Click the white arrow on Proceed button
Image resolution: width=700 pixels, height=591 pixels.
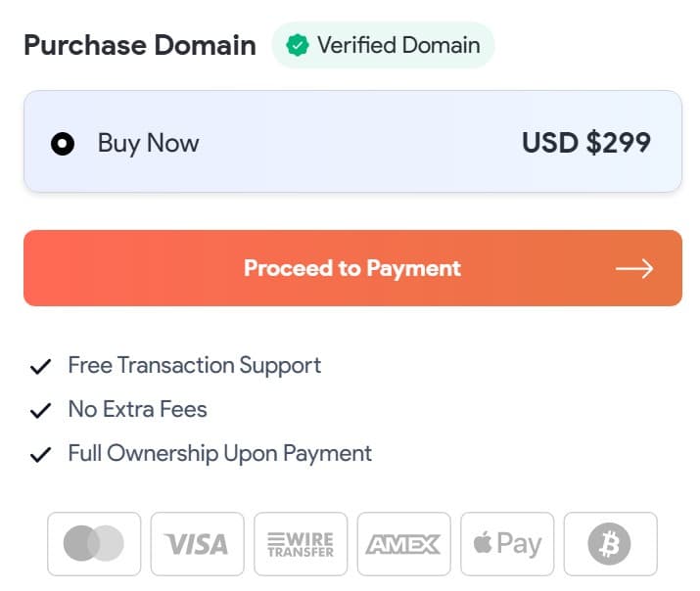(634, 268)
